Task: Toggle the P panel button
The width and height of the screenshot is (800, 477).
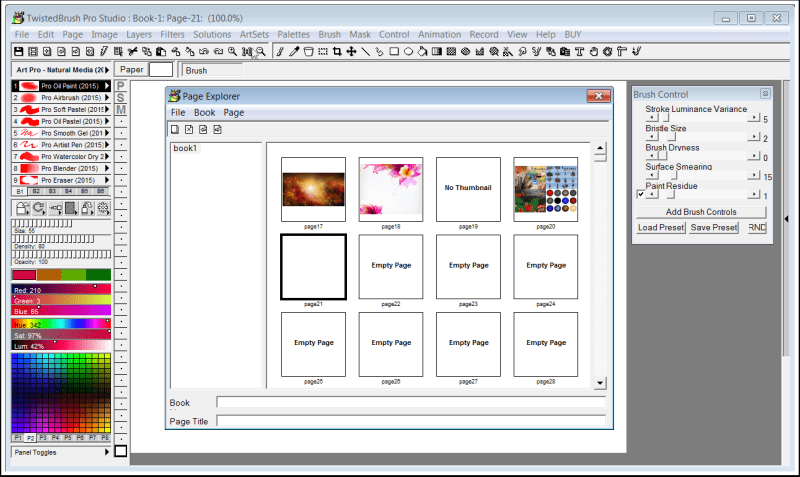Action: 121,86
